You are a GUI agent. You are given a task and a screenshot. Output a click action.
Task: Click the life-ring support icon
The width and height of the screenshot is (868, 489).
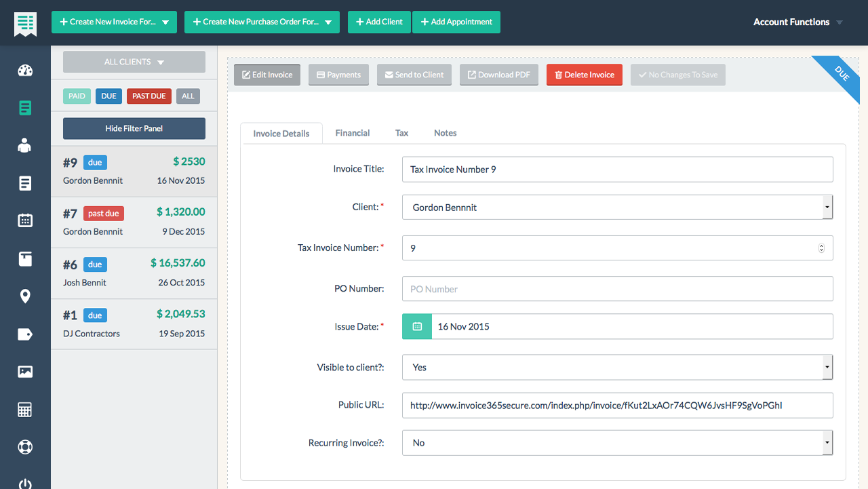click(24, 446)
